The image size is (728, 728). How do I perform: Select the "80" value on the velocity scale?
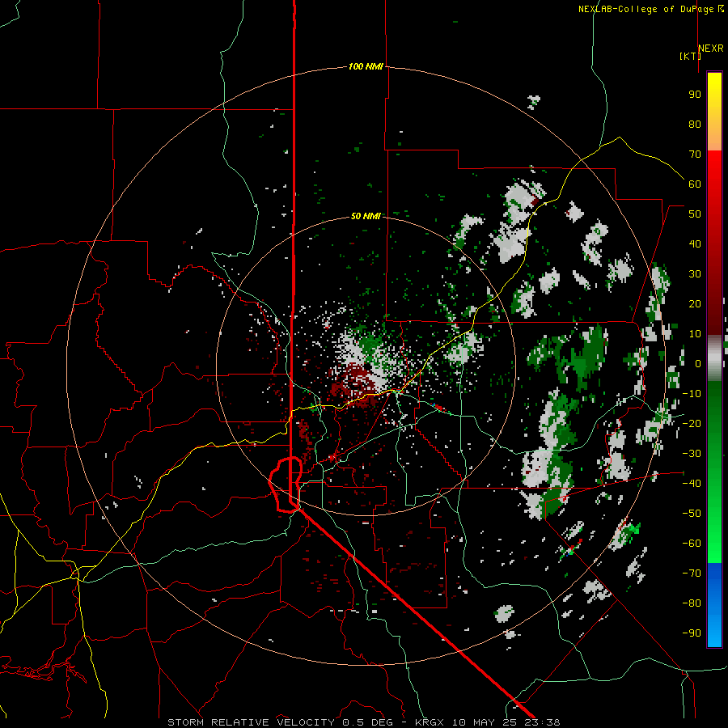pyautogui.click(x=695, y=124)
